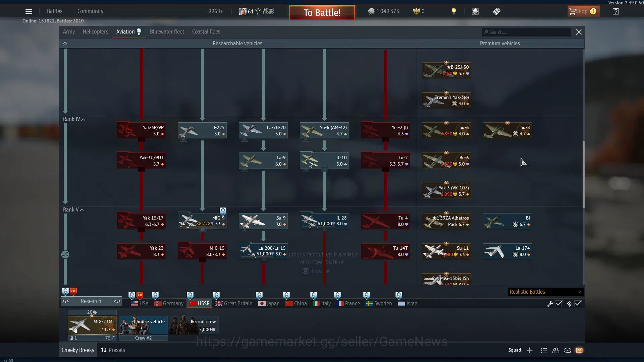The width and height of the screenshot is (644, 362).
Task: Select the premium BI rocket plane card
Action: click(507, 221)
